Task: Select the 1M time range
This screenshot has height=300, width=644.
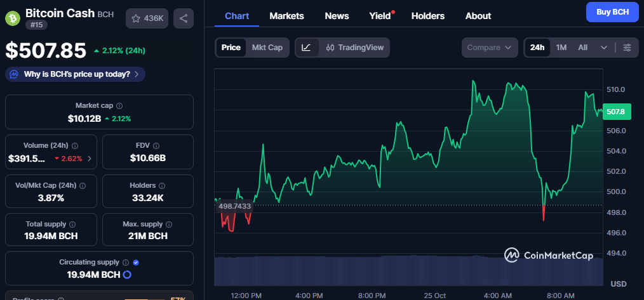Action: tap(561, 48)
